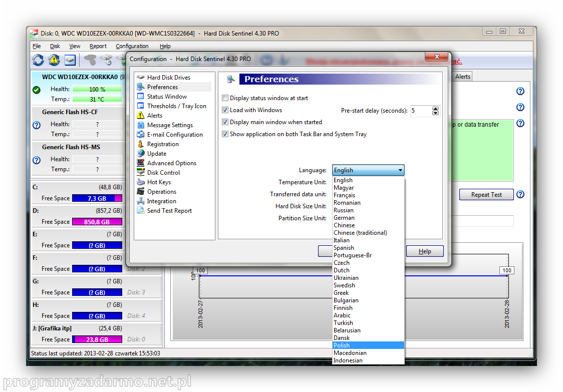Click the Disk Control icon
This screenshot has width=563, height=392.
coord(141,172)
